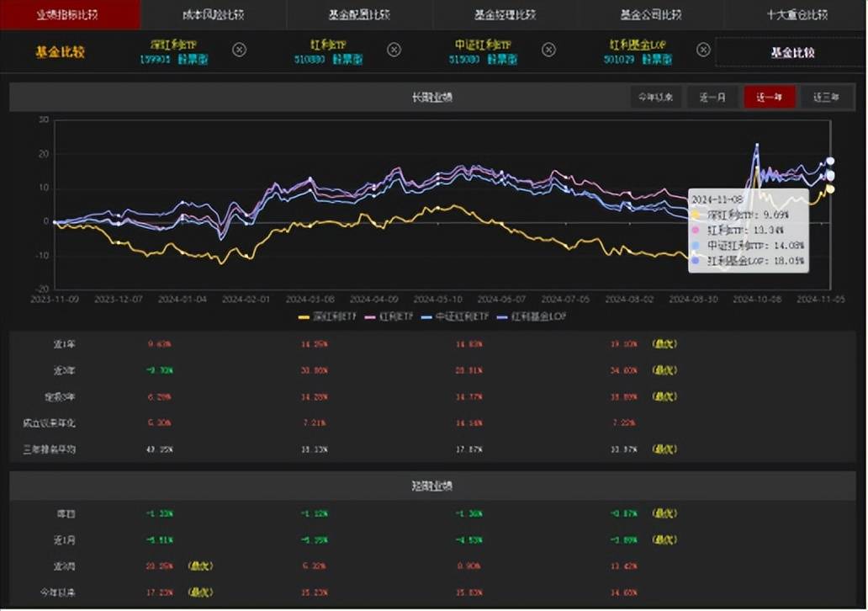Screen dimensions: 868x611
Task: Click the 股票型 tag beside 501029
Action: tap(657, 59)
